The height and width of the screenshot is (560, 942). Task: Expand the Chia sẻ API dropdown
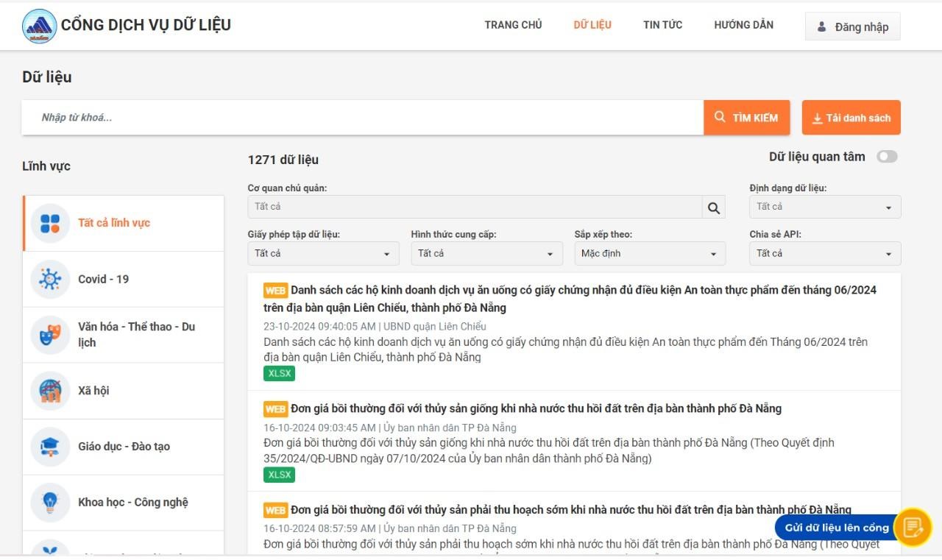click(825, 254)
